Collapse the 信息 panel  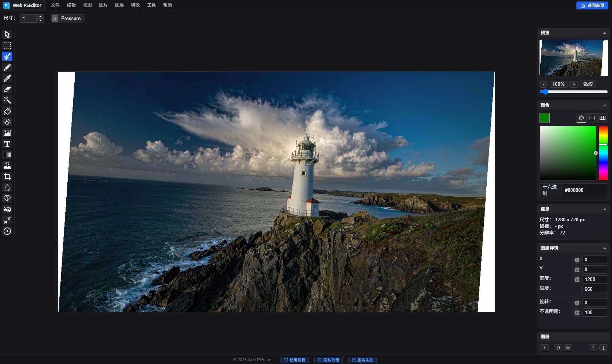[605, 209]
